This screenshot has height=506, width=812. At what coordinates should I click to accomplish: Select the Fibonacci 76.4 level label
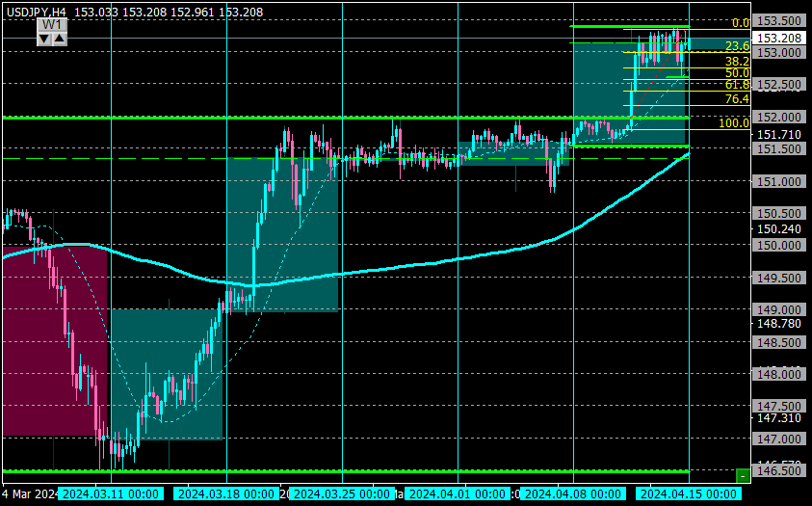pyautogui.click(x=738, y=99)
